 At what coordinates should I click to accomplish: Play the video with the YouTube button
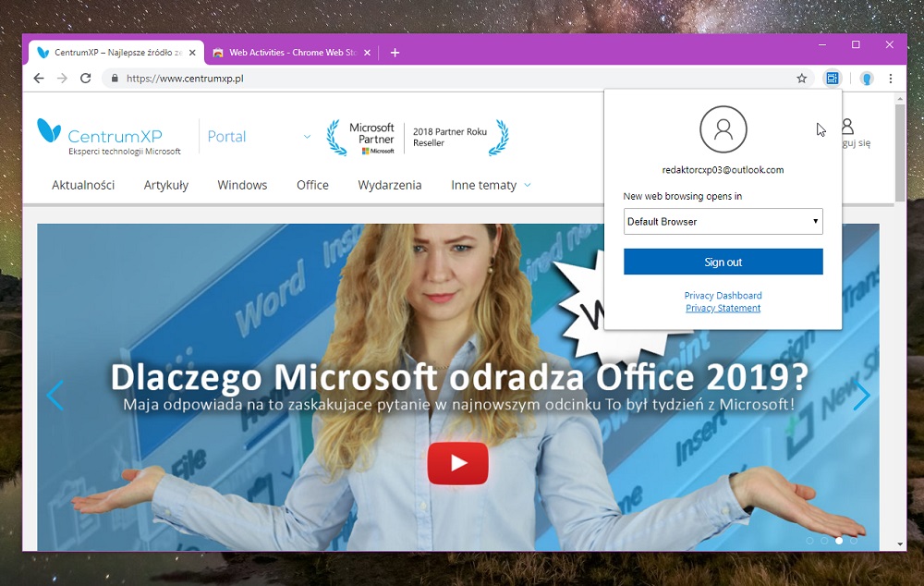tap(458, 463)
